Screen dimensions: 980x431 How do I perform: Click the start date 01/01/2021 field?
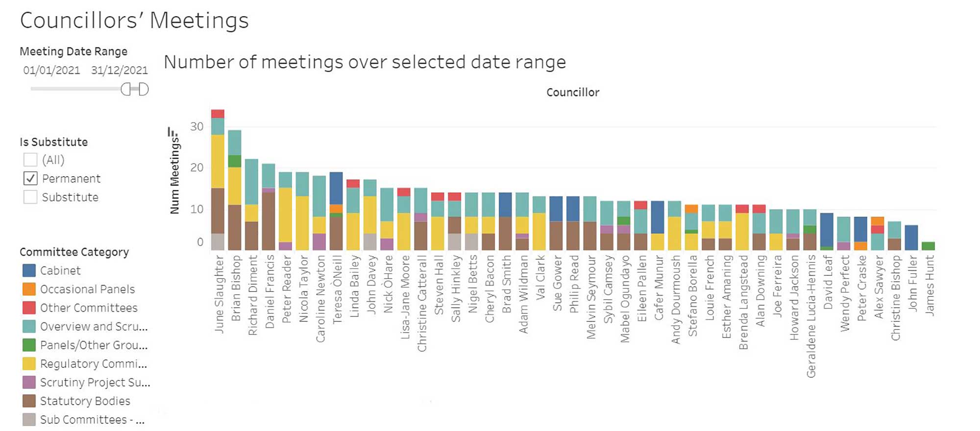(x=51, y=70)
